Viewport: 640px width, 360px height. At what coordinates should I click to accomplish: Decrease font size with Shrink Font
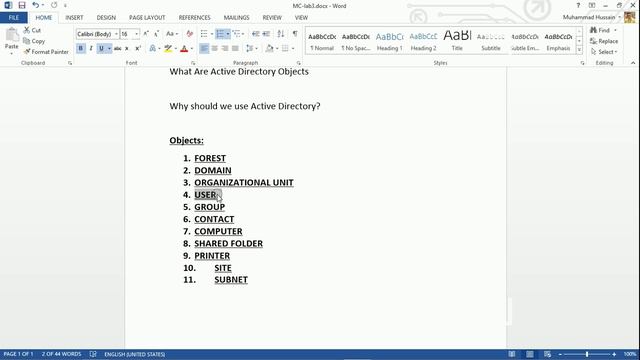pos(156,34)
